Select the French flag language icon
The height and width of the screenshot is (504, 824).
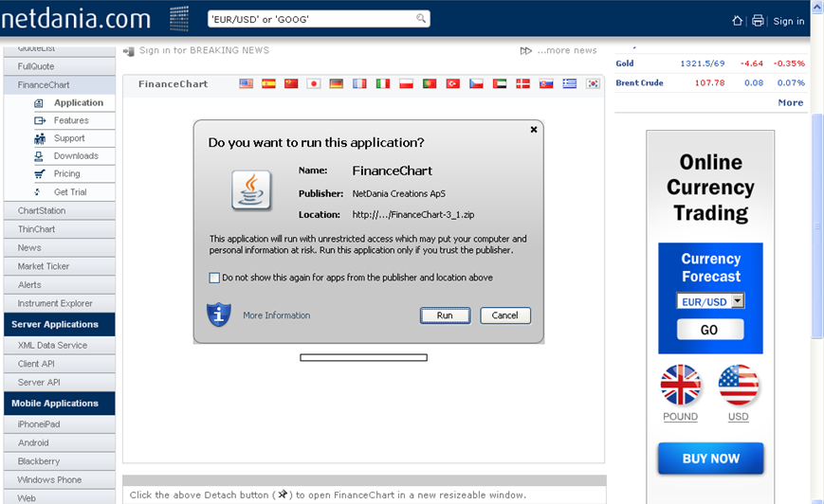359,83
